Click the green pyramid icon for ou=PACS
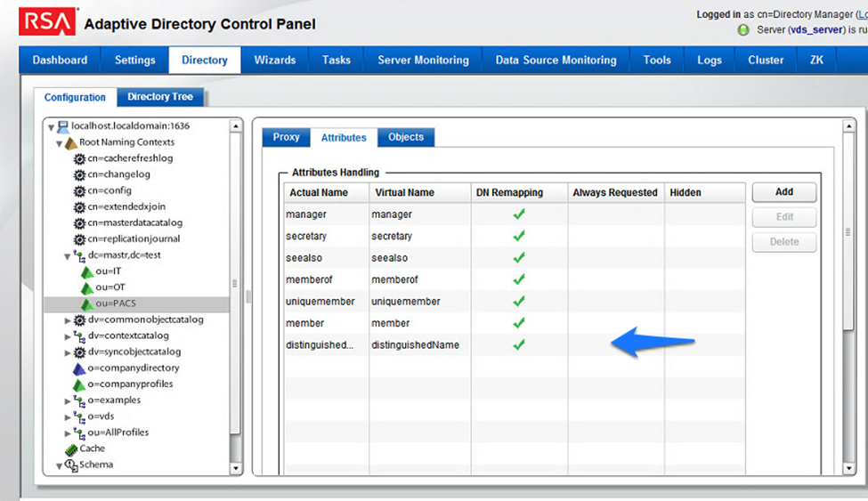Viewport: 868px width, 501px height. pyautogui.click(x=87, y=304)
